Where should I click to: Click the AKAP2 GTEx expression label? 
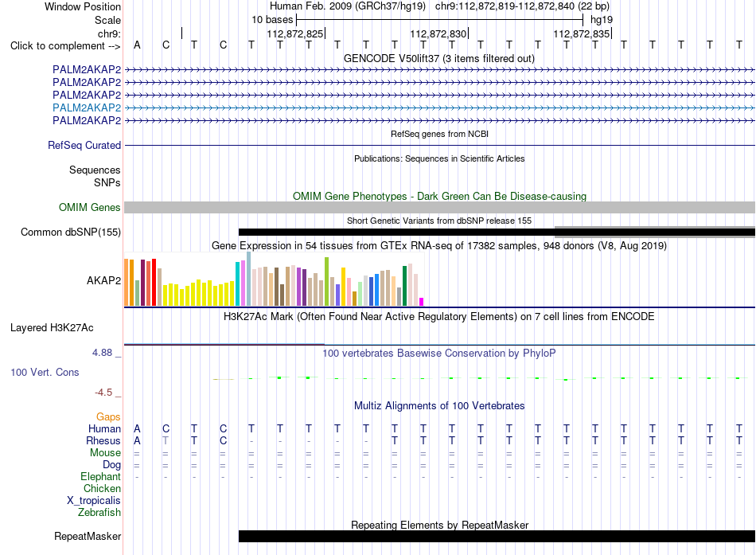[103, 280]
